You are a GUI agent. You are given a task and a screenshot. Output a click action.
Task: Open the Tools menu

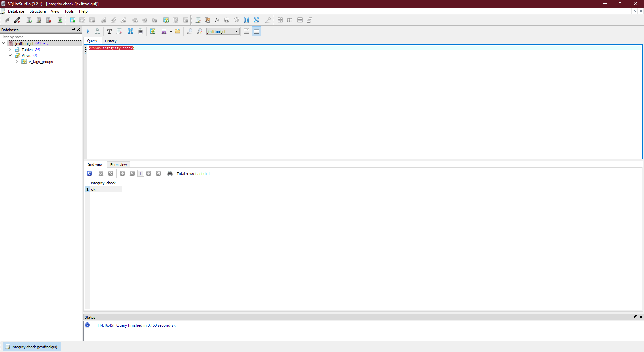pyautogui.click(x=69, y=11)
